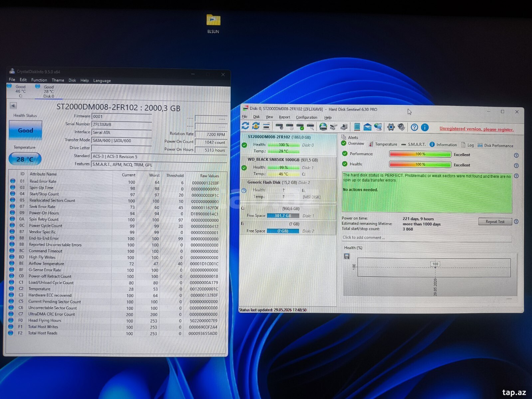Click the Power-On Hours attribute row
This screenshot has width=532, height=399.
pyautogui.click(x=115, y=213)
